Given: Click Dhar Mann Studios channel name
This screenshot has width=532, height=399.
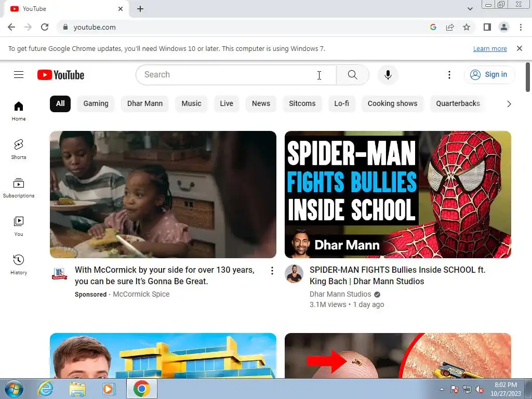Looking at the screenshot, I should [340, 294].
